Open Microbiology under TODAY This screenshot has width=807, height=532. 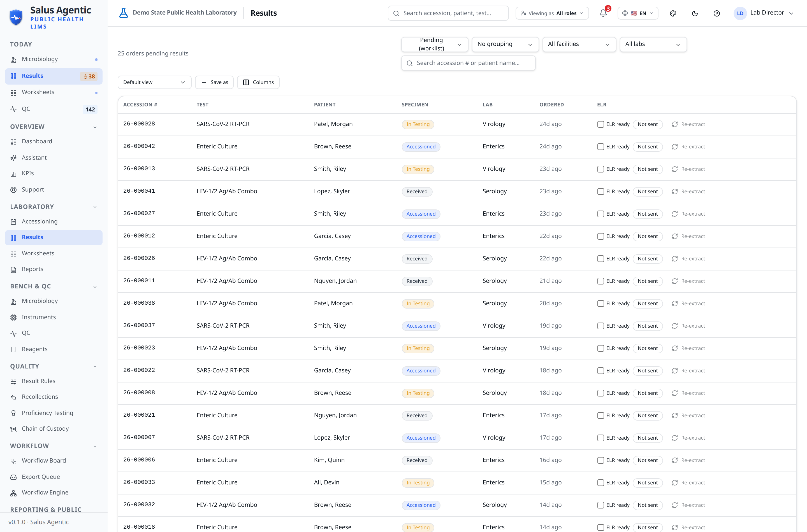54,59
